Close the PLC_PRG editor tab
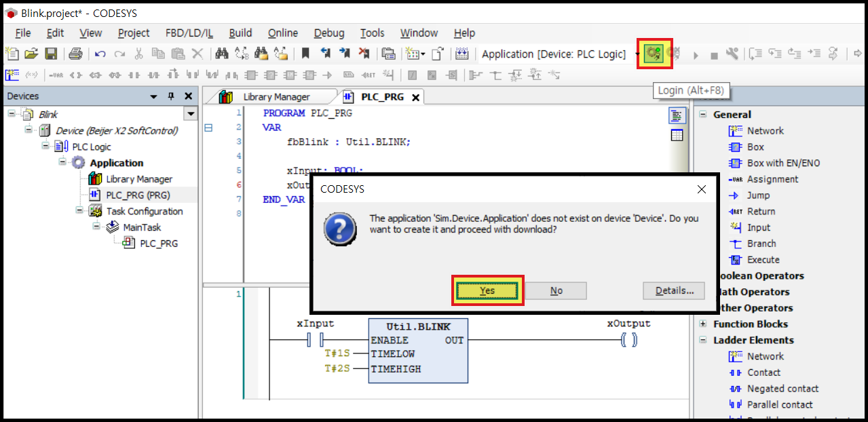The height and width of the screenshot is (422, 868). tap(415, 97)
